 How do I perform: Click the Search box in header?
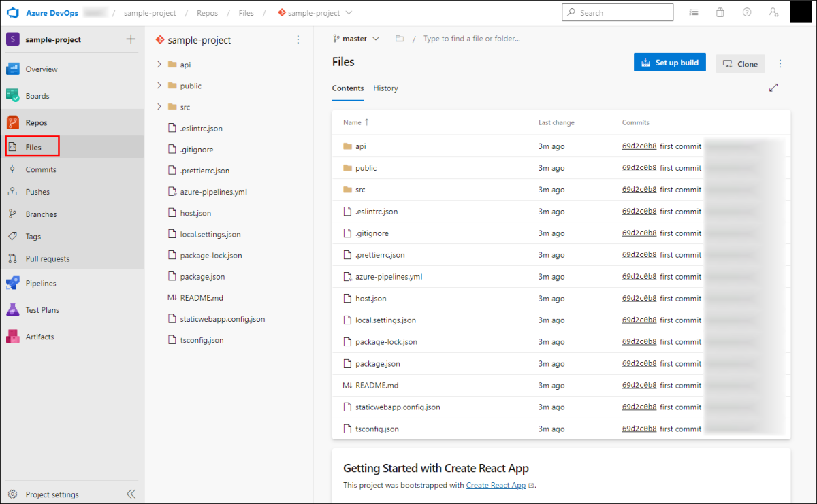pyautogui.click(x=618, y=12)
